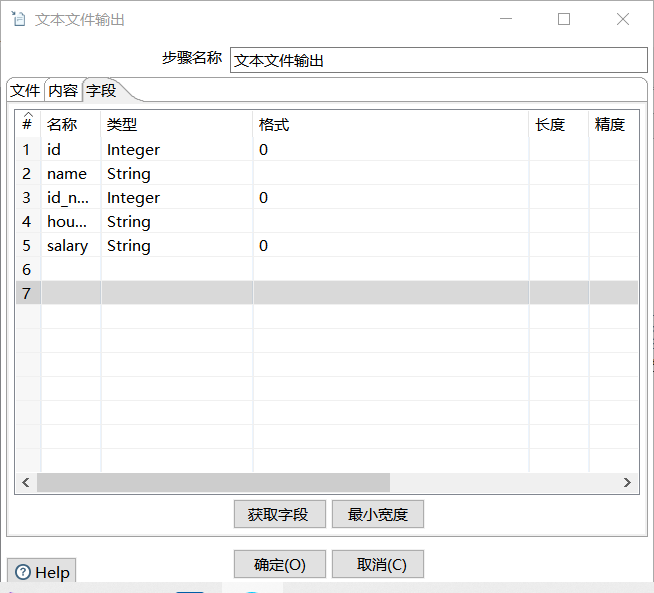Click the horizontal scrollbar thumb
The height and width of the screenshot is (593, 654).
214,482
